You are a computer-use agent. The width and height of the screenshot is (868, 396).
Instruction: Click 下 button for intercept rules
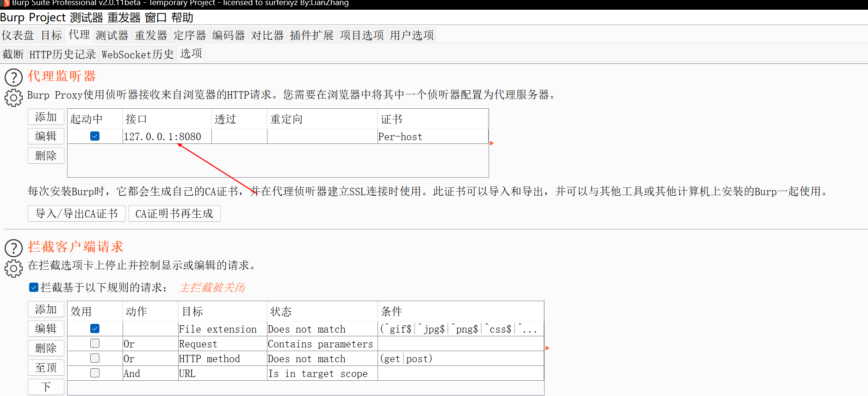(x=46, y=387)
